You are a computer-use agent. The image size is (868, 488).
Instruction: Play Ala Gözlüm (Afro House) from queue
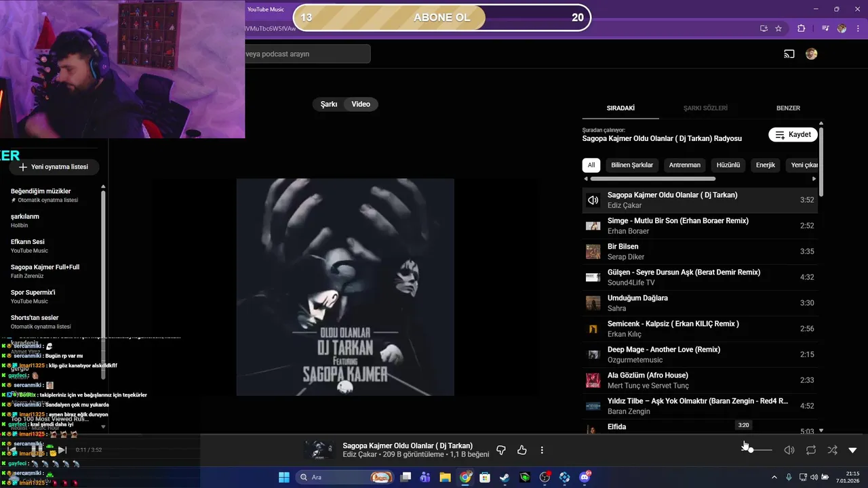point(701,380)
